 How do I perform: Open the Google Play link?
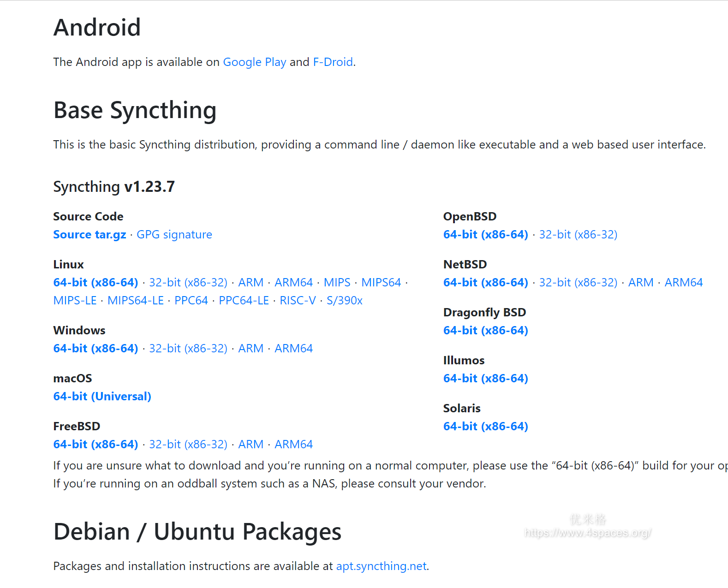(254, 62)
